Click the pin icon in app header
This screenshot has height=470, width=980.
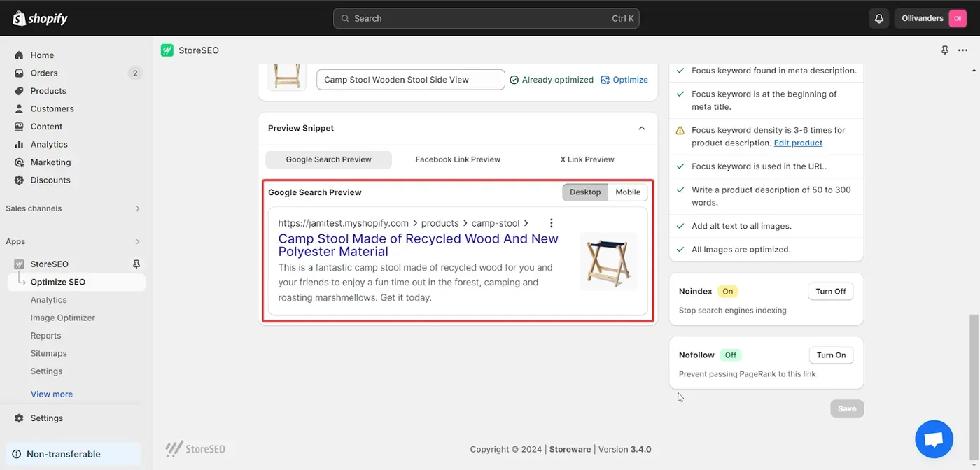945,50
